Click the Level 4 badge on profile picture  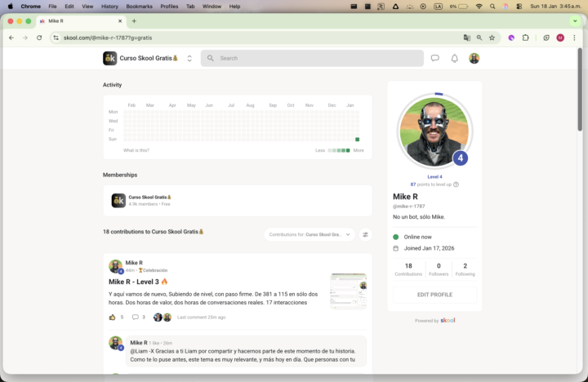pyautogui.click(x=461, y=158)
